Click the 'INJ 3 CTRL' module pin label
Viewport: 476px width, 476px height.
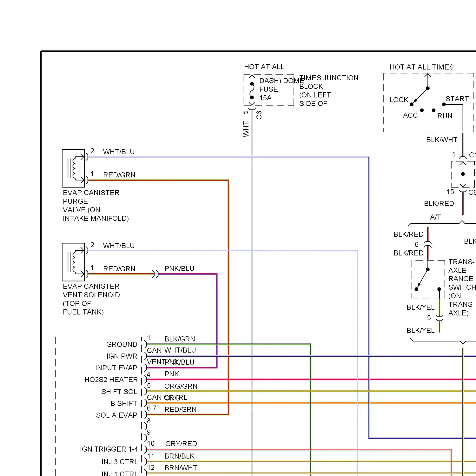click(x=120, y=462)
